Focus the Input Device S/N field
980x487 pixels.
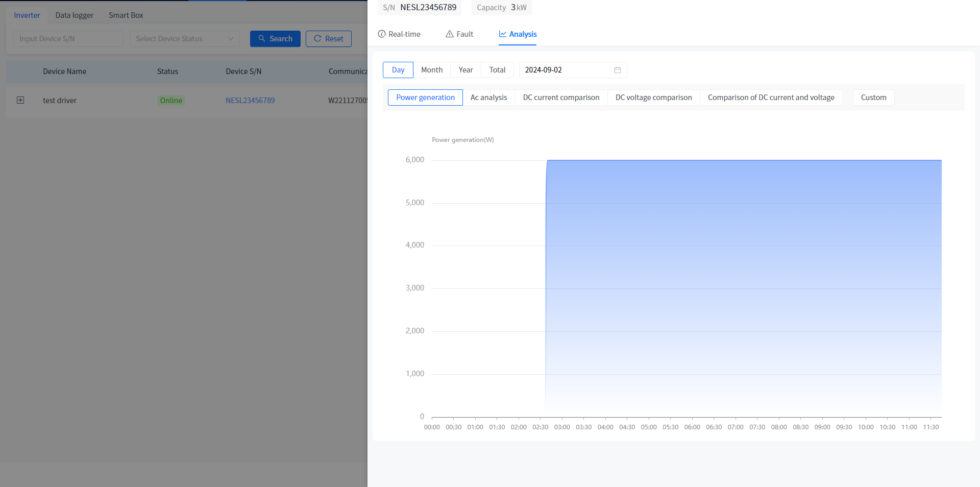pyautogui.click(x=68, y=39)
